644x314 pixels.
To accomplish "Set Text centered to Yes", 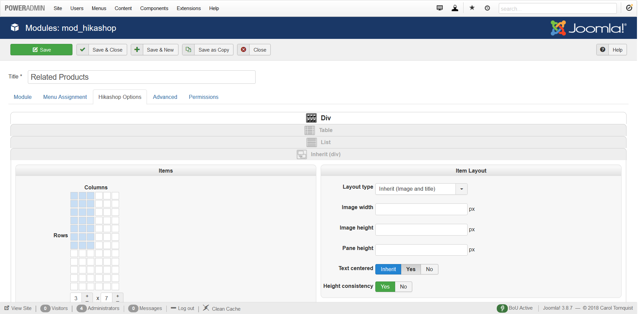I will click(411, 269).
